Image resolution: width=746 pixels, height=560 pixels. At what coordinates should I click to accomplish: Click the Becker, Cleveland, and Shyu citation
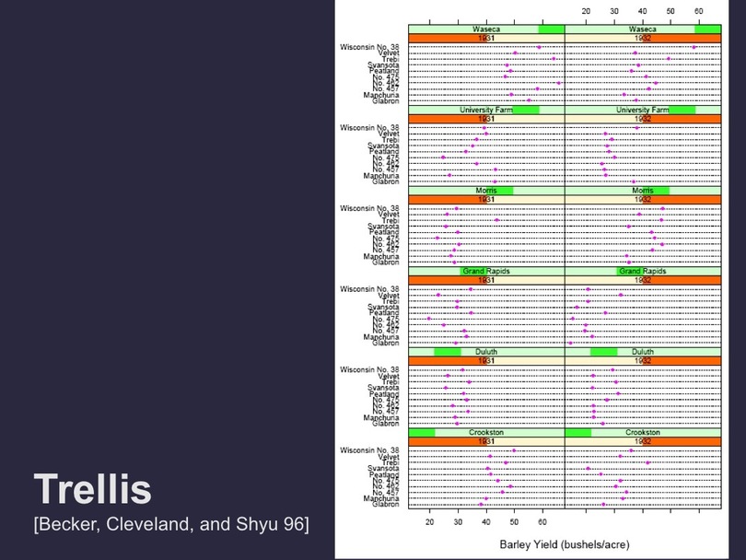pyautogui.click(x=170, y=525)
